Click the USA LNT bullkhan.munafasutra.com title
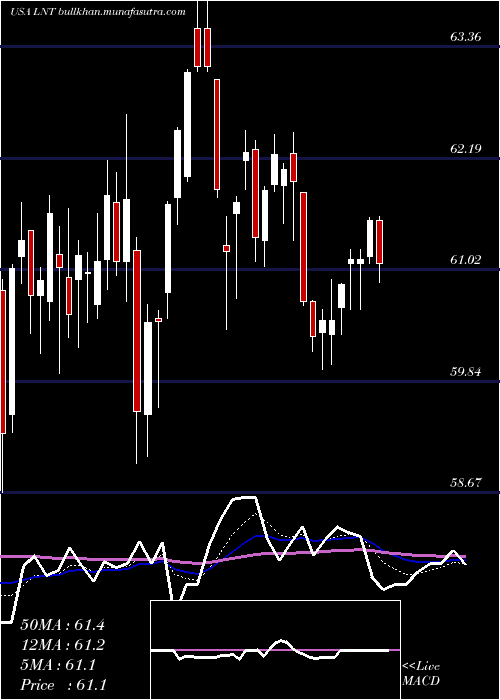 tap(97, 12)
